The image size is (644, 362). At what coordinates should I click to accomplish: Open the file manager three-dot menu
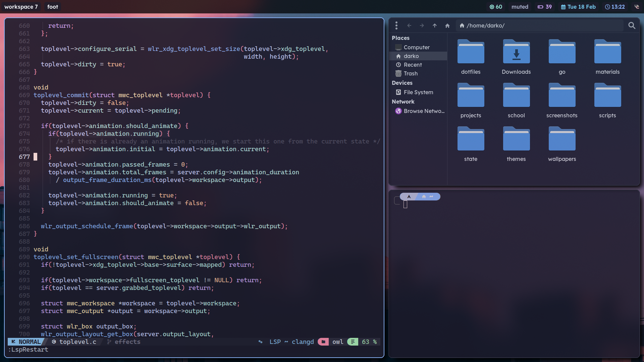click(396, 25)
